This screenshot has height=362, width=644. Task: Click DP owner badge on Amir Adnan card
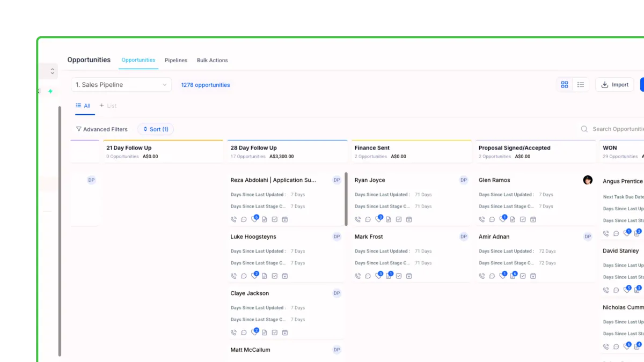pyautogui.click(x=588, y=237)
